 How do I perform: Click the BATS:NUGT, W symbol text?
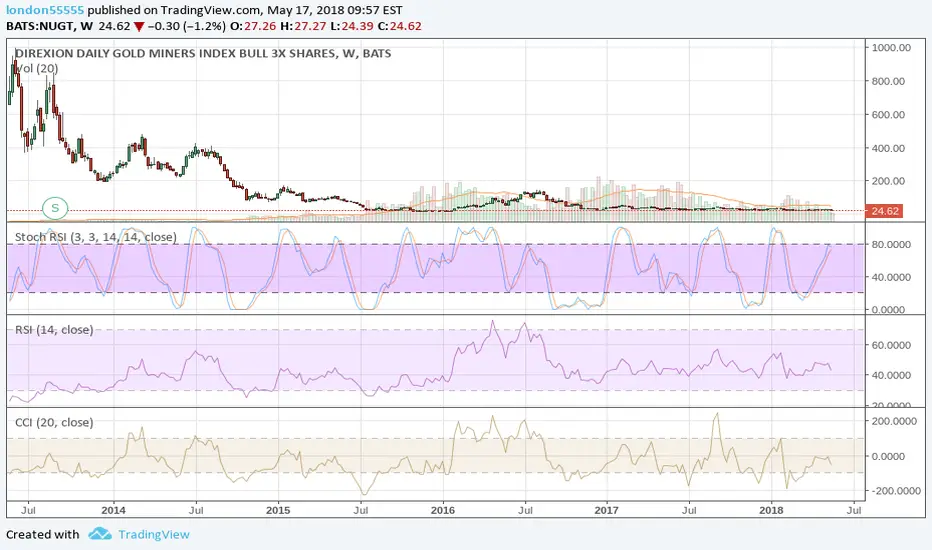pos(49,26)
